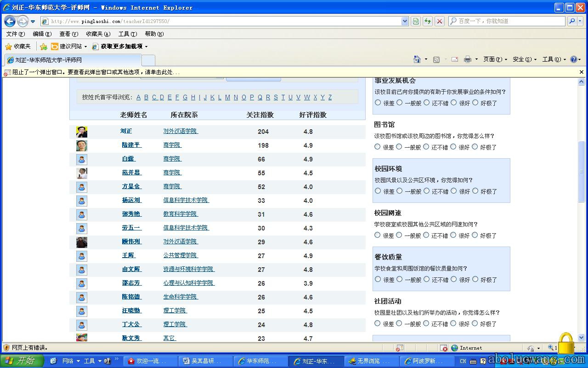
Task: Open the 编辑(E) menu
Action: pyautogui.click(x=42, y=34)
